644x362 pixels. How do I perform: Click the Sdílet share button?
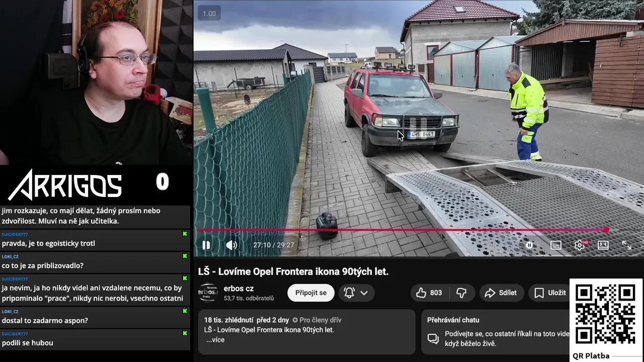(501, 293)
